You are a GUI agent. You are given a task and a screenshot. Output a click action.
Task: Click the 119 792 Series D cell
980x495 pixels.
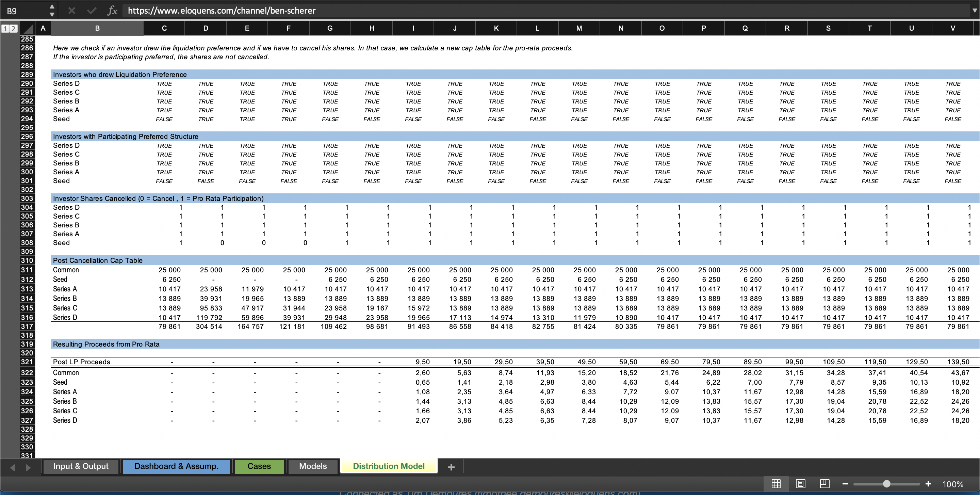coord(209,317)
